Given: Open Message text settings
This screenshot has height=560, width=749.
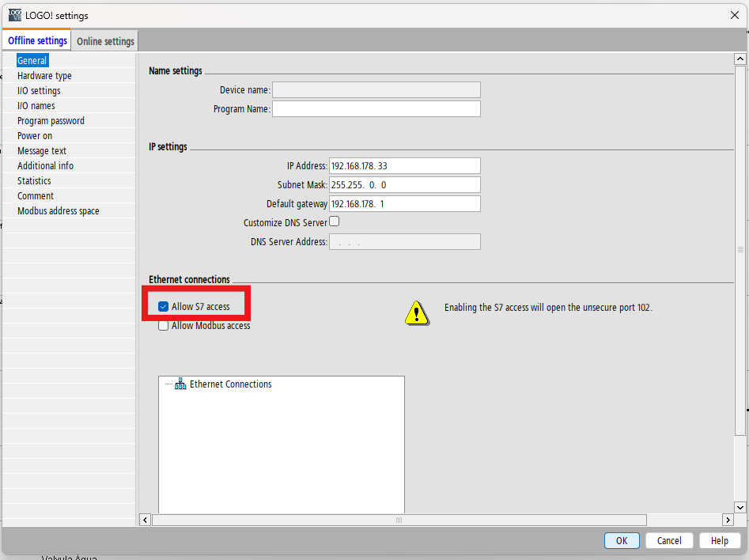Looking at the screenshot, I should 42,151.
